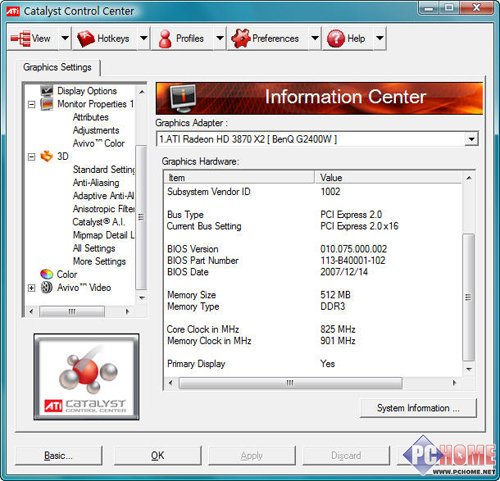
Task: Click hardware list vertical scrollbar thumb
Action: (468, 297)
